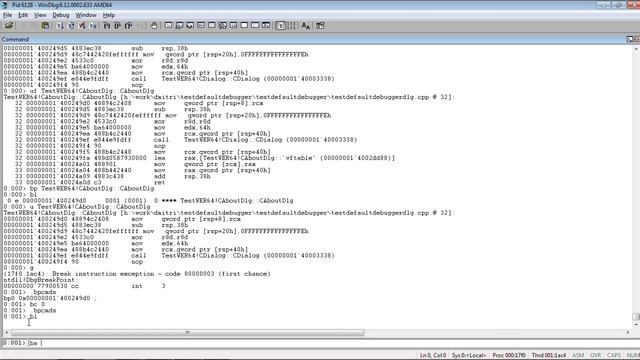
Task: Open the Disassembly window icon
Action: [233, 26]
